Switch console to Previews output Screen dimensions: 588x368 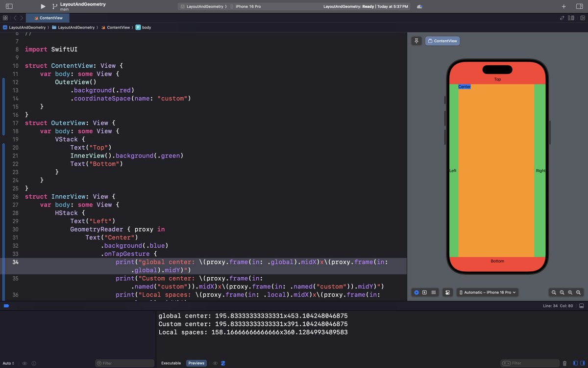point(196,363)
